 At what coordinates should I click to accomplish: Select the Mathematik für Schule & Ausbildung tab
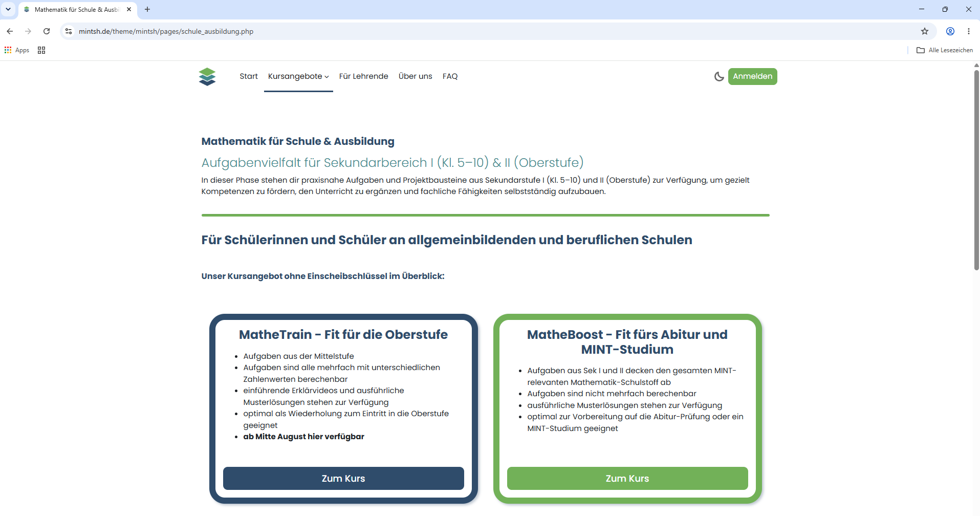pyautogui.click(x=77, y=9)
